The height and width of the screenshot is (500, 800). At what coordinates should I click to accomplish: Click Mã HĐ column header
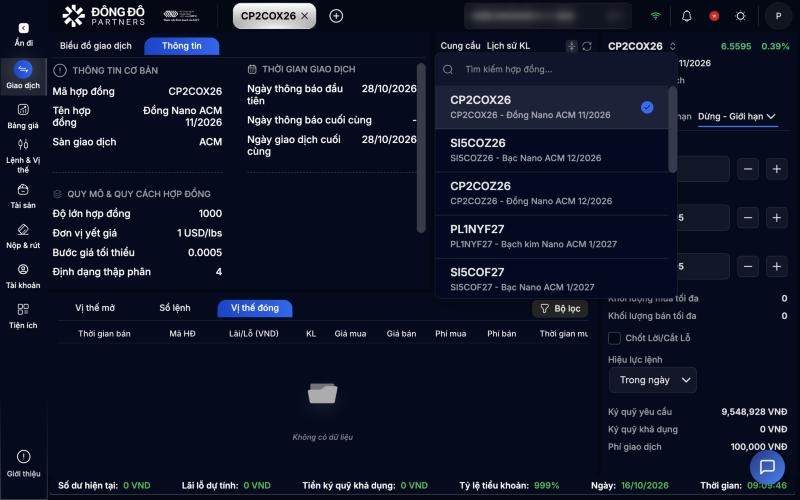[x=182, y=334]
